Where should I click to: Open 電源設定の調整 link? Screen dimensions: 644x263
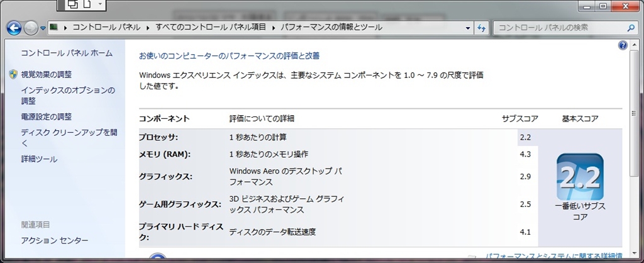(x=46, y=116)
